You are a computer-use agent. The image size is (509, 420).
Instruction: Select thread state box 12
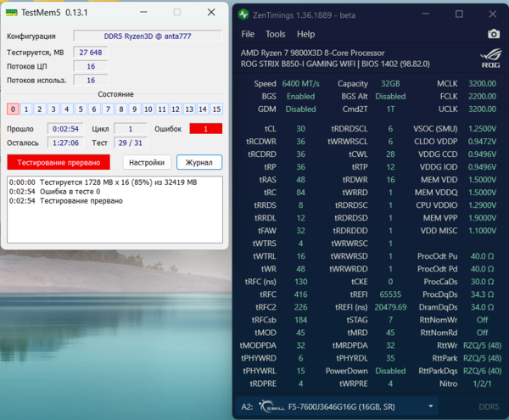coord(176,109)
